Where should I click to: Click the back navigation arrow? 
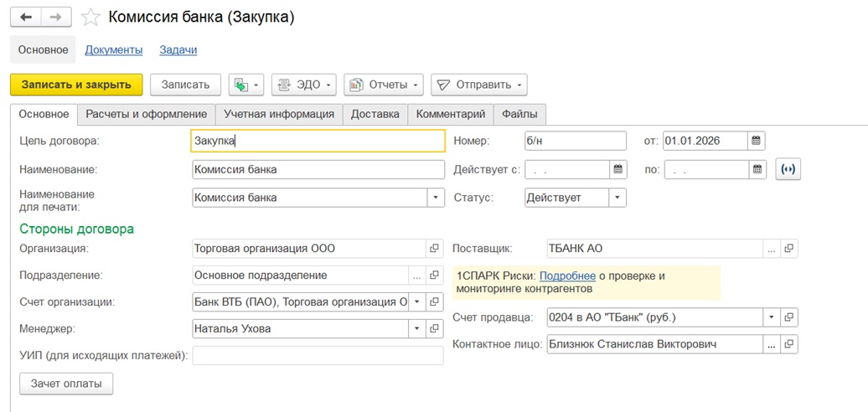(25, 17)
